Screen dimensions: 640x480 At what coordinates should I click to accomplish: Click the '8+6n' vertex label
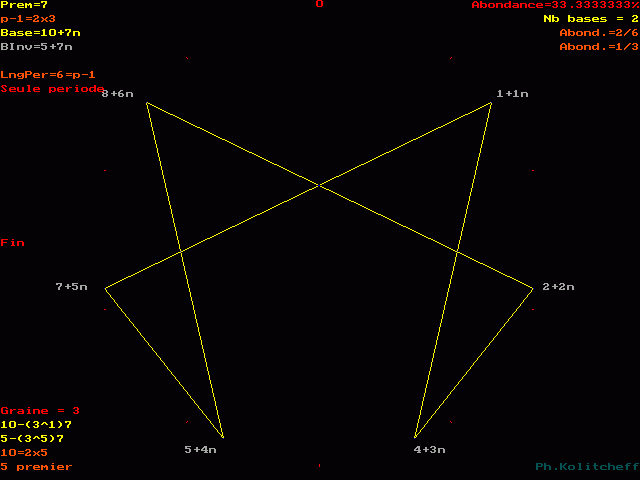(x=117, y=93)
